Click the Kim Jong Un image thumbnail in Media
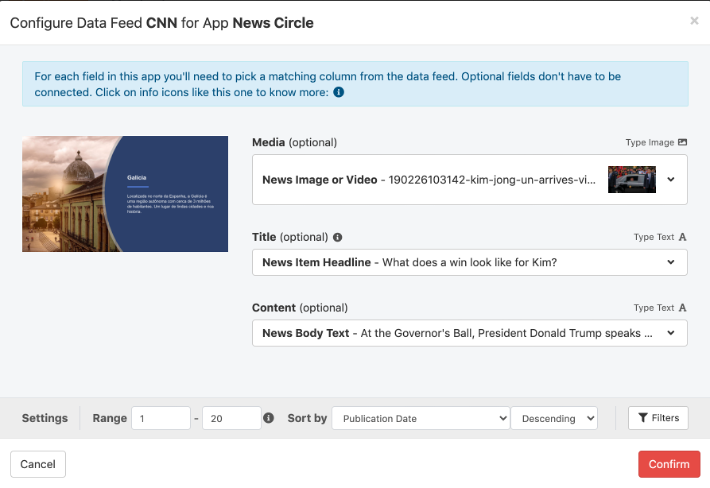The height and width of the screenshot is (488, 710). [x=632, y=179]
